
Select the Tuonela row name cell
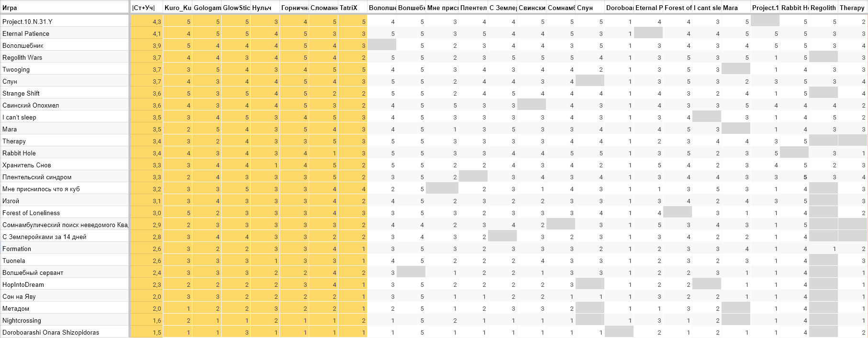65,261
